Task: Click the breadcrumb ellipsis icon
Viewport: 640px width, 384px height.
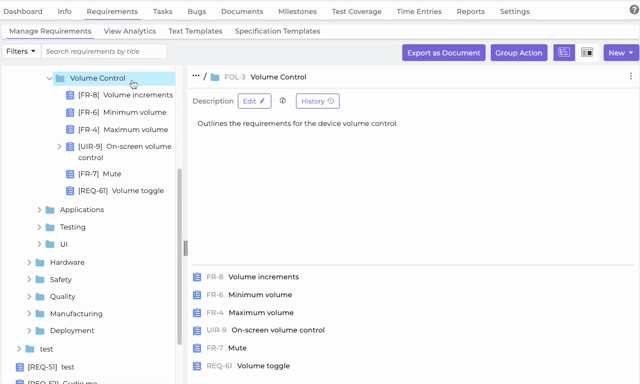Action: click(196, 76)
